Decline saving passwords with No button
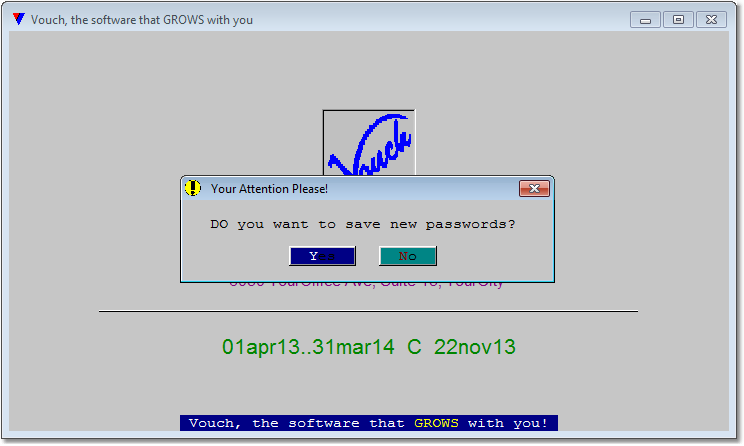 click(408, 256)
